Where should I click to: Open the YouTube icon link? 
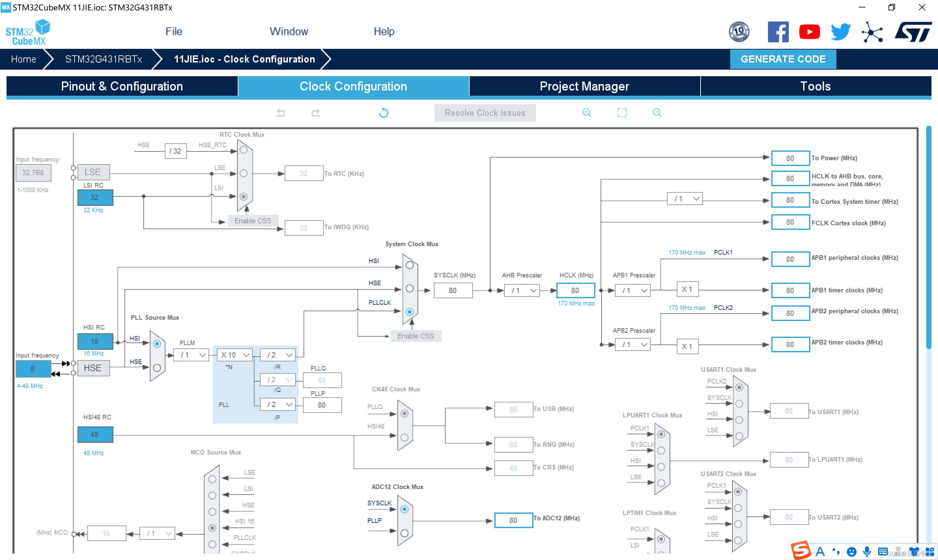coord(809,32)
